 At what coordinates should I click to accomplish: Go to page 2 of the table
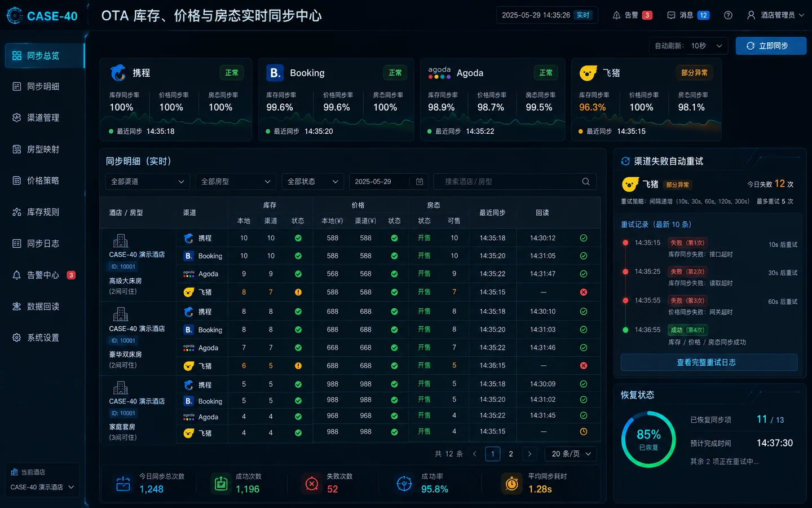(511, 454)
